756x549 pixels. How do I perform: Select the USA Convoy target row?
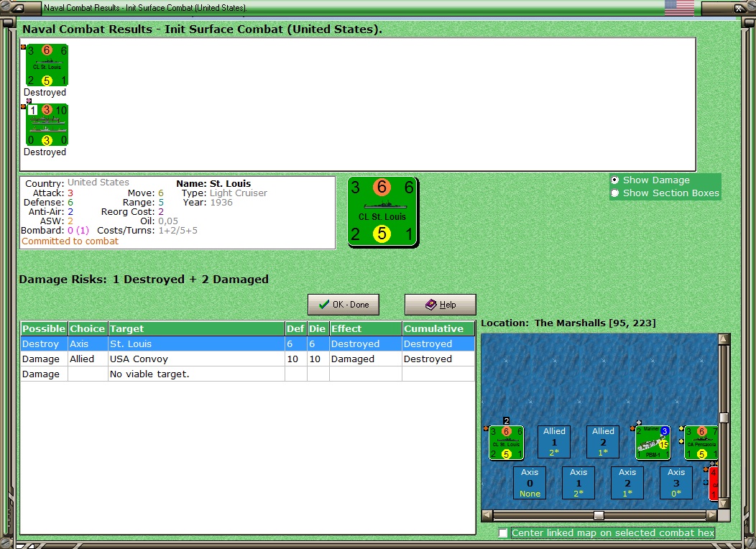pyautogui.click(x=248, y=359)
